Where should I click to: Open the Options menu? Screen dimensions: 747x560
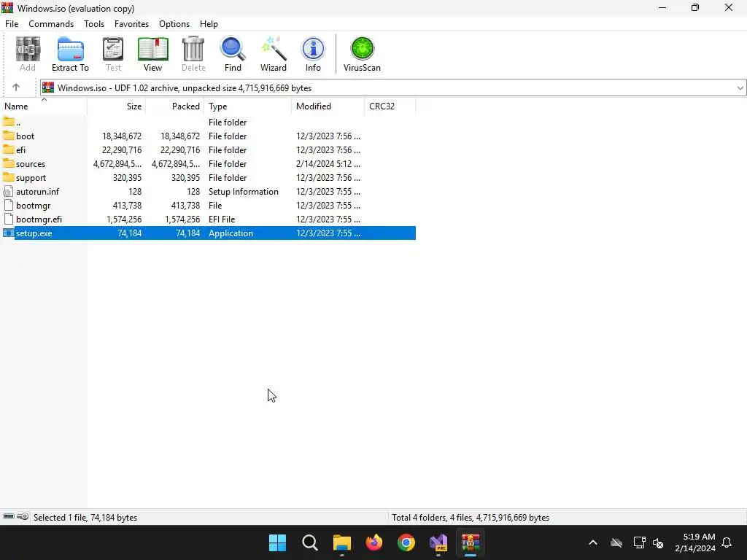(x=174, y=24)
